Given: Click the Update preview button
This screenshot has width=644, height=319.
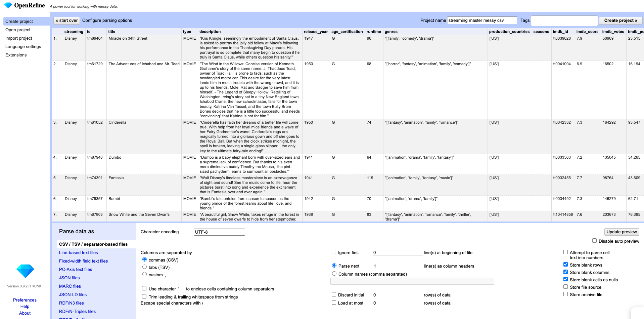Looking at the screenshot, I should [x=622, y=232].
